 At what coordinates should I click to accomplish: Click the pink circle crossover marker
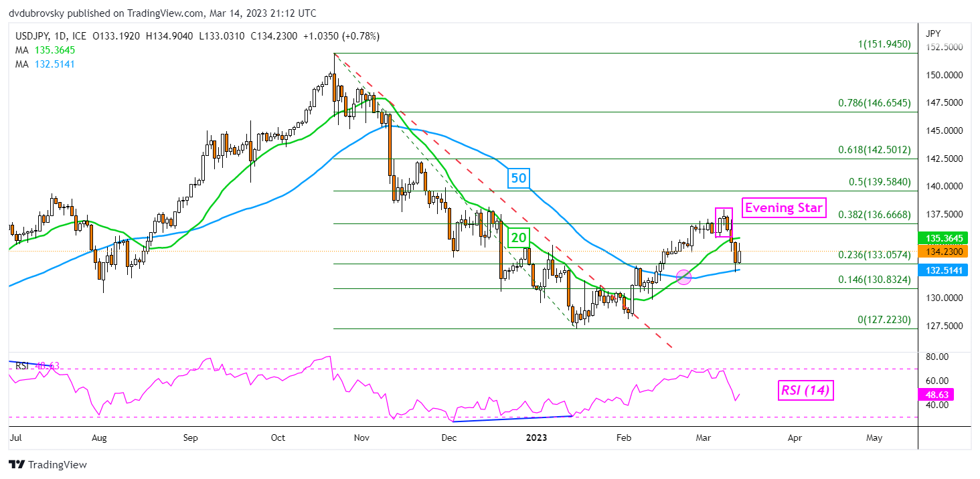(x=683, y=276)
